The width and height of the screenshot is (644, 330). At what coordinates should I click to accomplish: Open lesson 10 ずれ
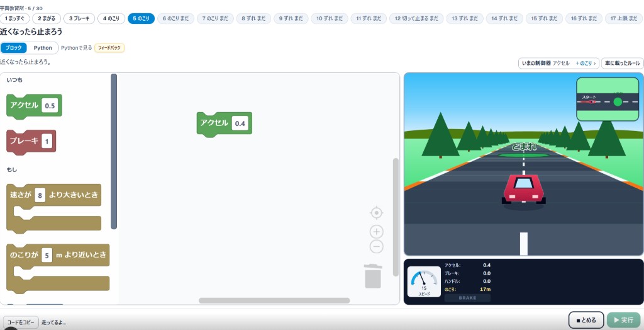330,18
